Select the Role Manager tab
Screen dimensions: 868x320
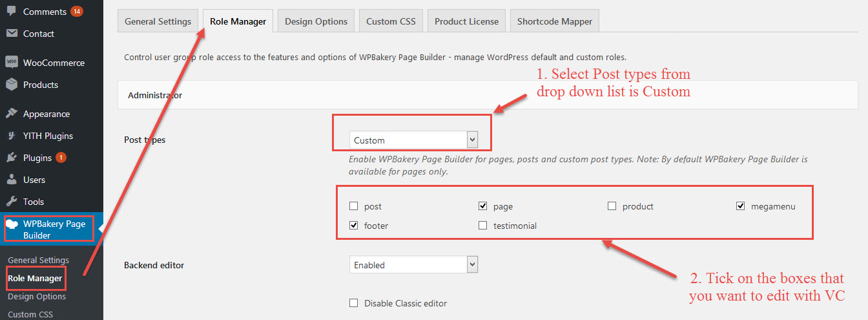pyautogui.click(x=238, y=21)
